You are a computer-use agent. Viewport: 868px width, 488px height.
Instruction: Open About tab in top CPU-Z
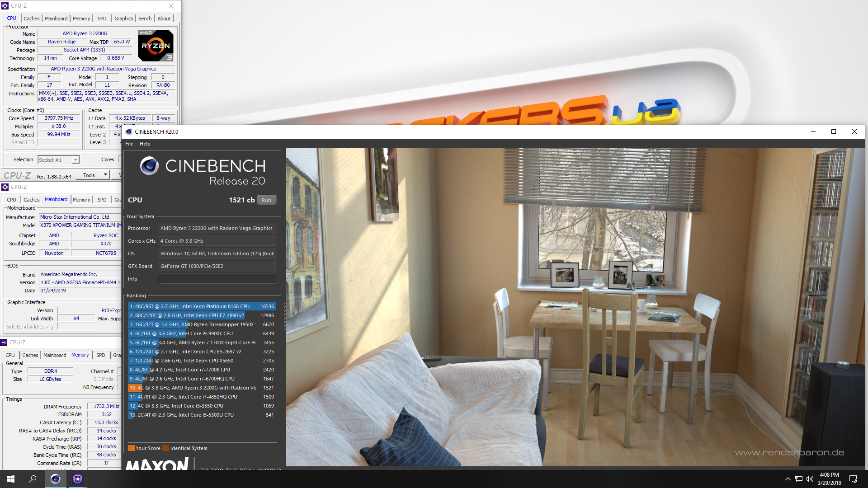164,19
